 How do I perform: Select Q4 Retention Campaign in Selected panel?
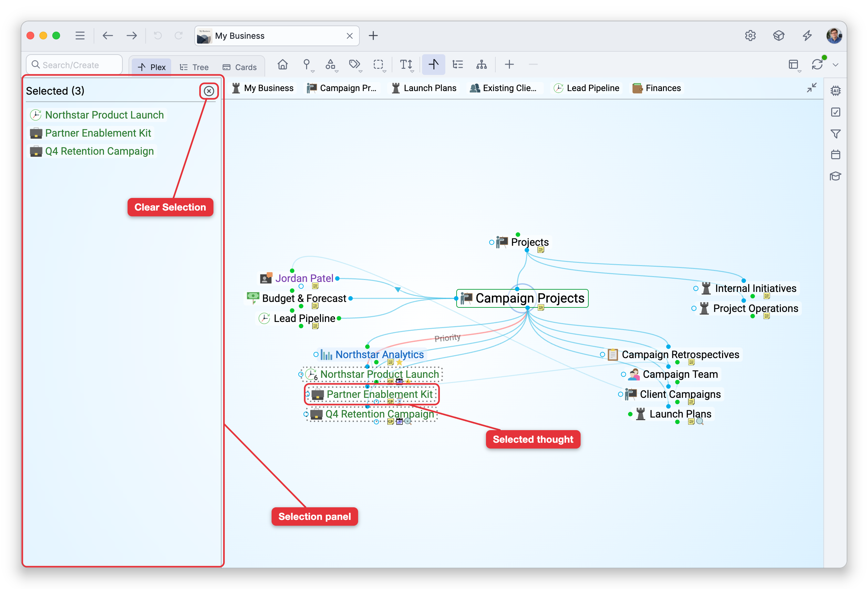pos(92,151)
